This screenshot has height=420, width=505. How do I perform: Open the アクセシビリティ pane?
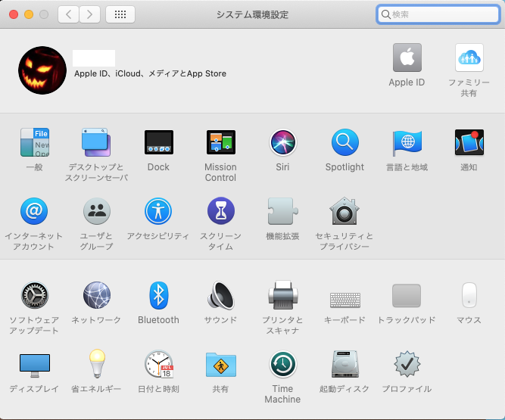(158, 212)
